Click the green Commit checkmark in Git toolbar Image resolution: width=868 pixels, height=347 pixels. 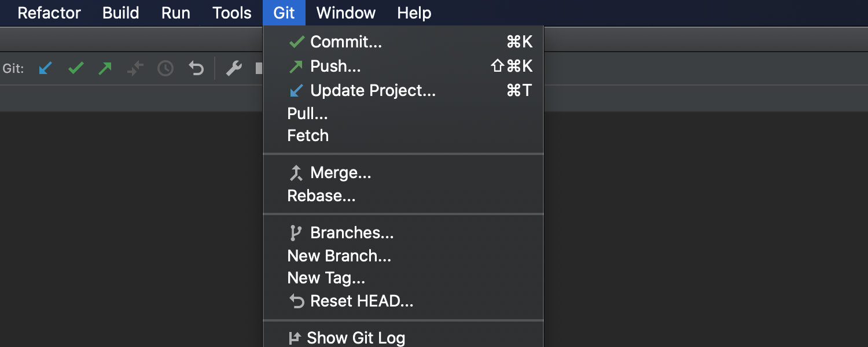coord(76,69)
